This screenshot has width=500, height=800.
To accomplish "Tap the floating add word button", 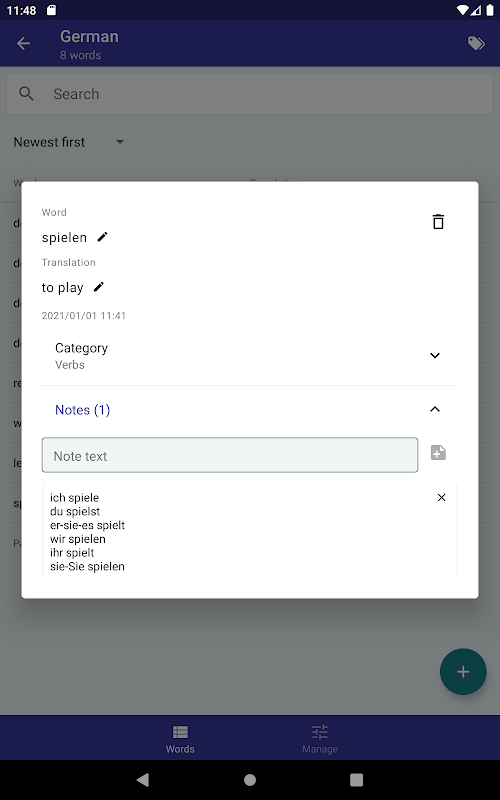I will [463, 671].
